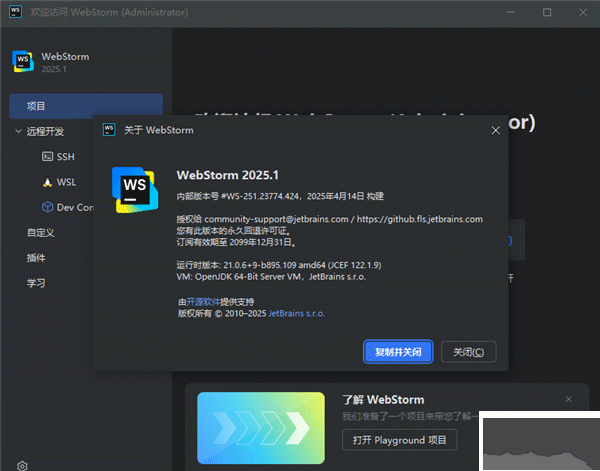Open the JetBrains s.r.o. link
The height and width of the screenshot is (471, 600).
pos(297,313)
